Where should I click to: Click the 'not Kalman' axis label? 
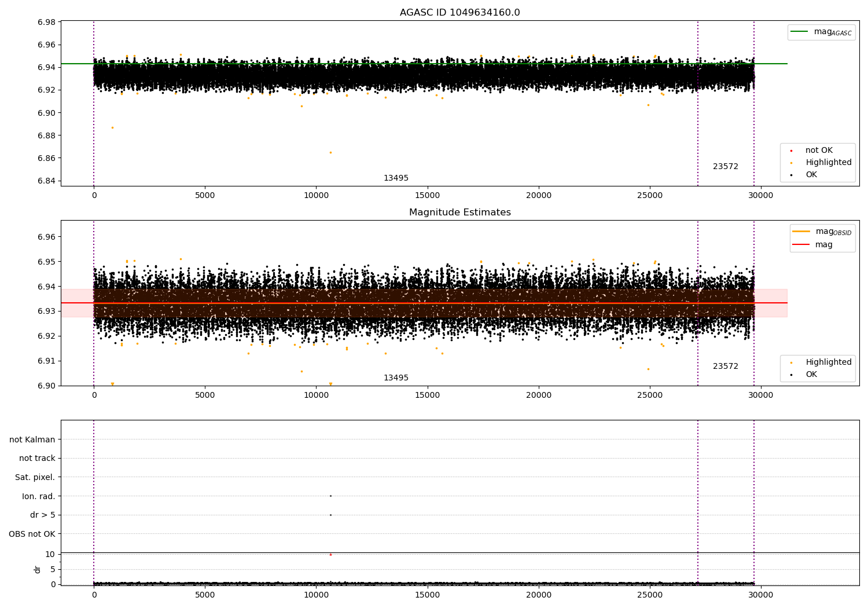point(32,439)
